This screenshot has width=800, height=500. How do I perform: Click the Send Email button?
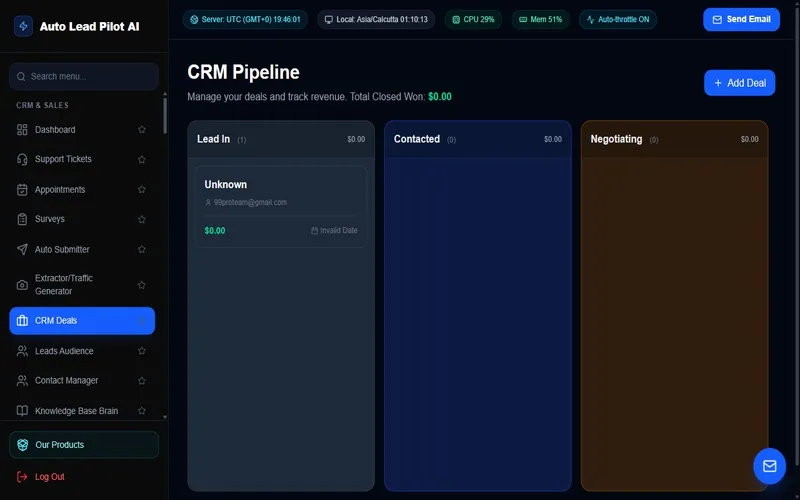[741, 19]
